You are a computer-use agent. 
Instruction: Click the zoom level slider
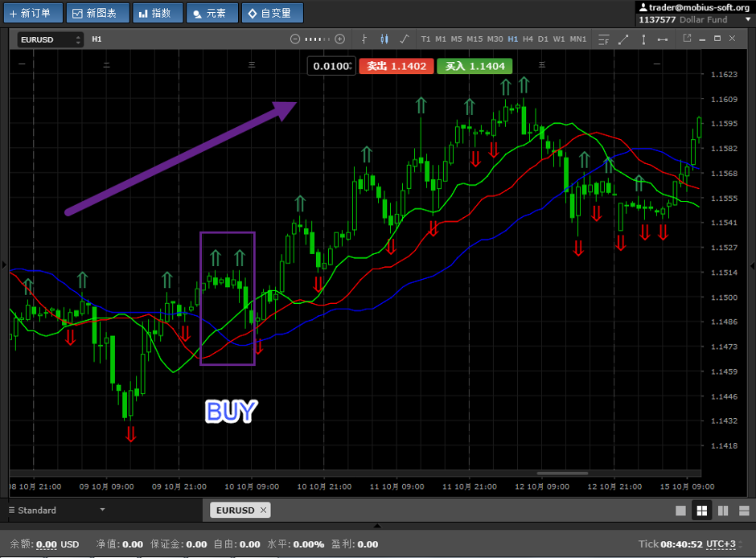(317, 39)
